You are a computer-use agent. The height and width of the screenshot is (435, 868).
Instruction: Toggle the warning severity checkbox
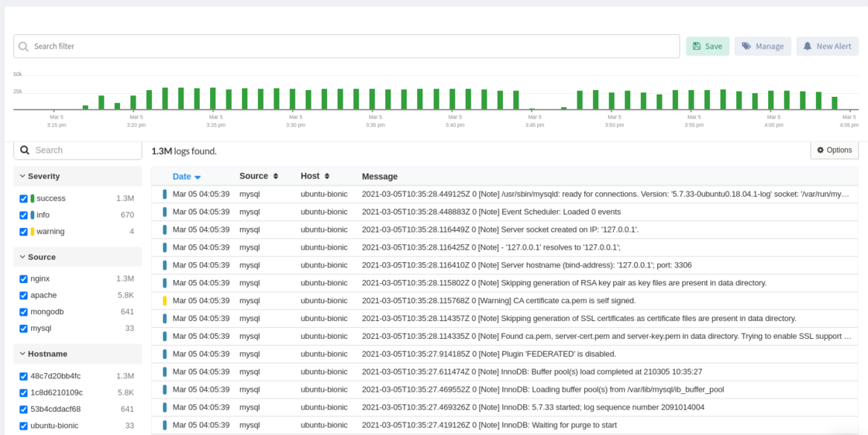coord(23,232)
